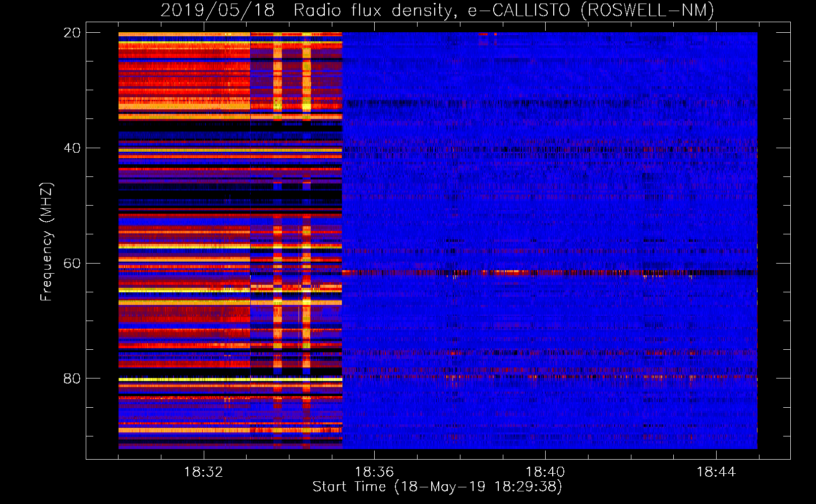The image size is (816, 504).
Task: Click the '20' frequency tick label
Action: [x=72, y=33]
